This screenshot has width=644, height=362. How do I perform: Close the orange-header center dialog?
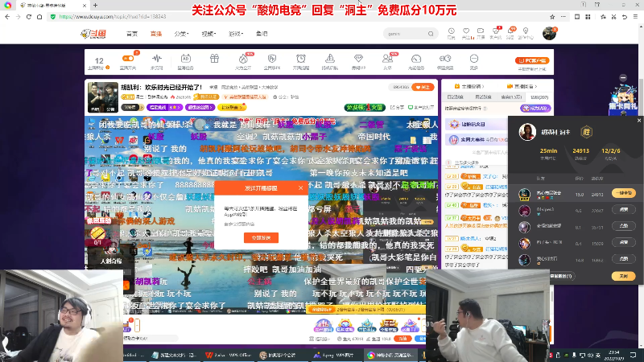tap(300, 188)
